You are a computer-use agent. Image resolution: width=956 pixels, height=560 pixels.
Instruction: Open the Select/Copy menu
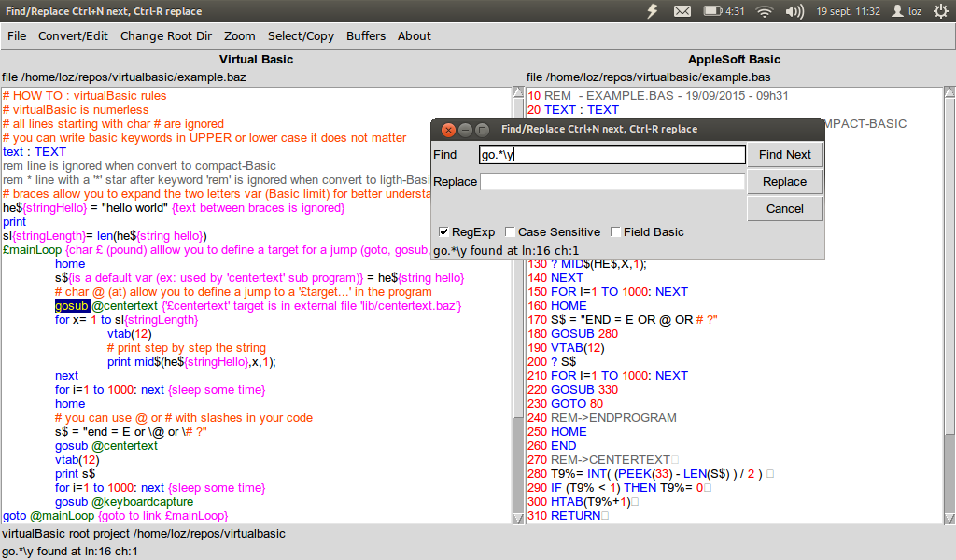pyautogui.click(x=301, y=36)
